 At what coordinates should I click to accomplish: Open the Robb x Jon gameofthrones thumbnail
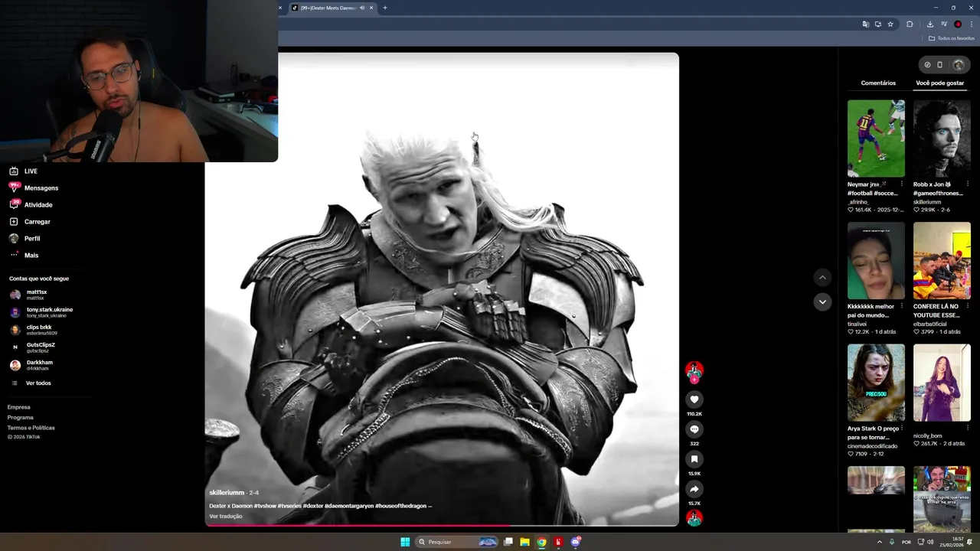tap(942, 139)
